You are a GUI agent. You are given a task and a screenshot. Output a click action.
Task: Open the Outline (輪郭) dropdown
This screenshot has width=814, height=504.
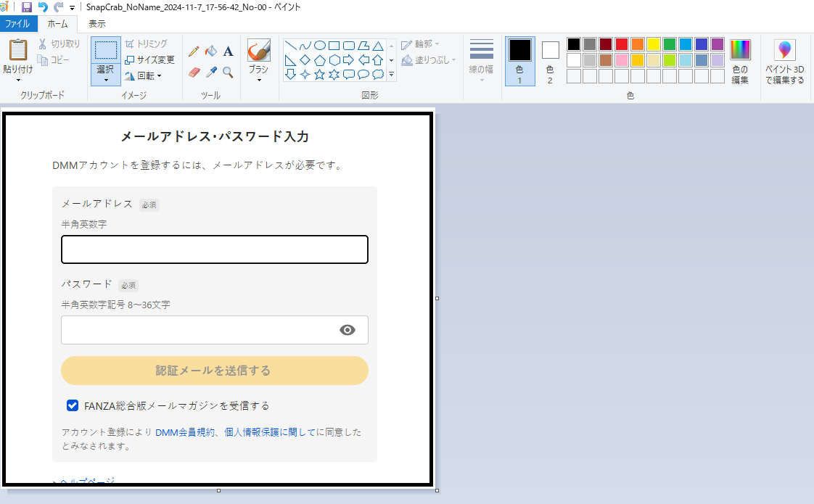click(421, 44)
